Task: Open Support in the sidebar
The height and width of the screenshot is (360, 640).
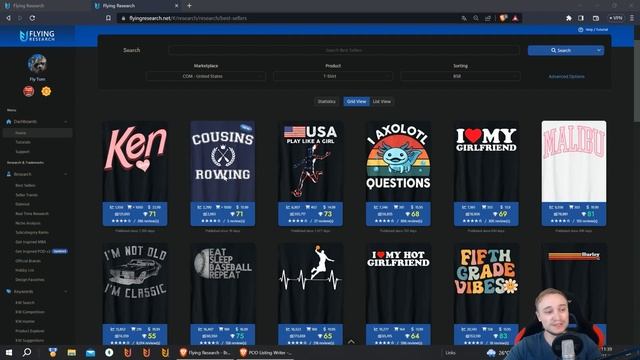Action: [x=22, y=151]
